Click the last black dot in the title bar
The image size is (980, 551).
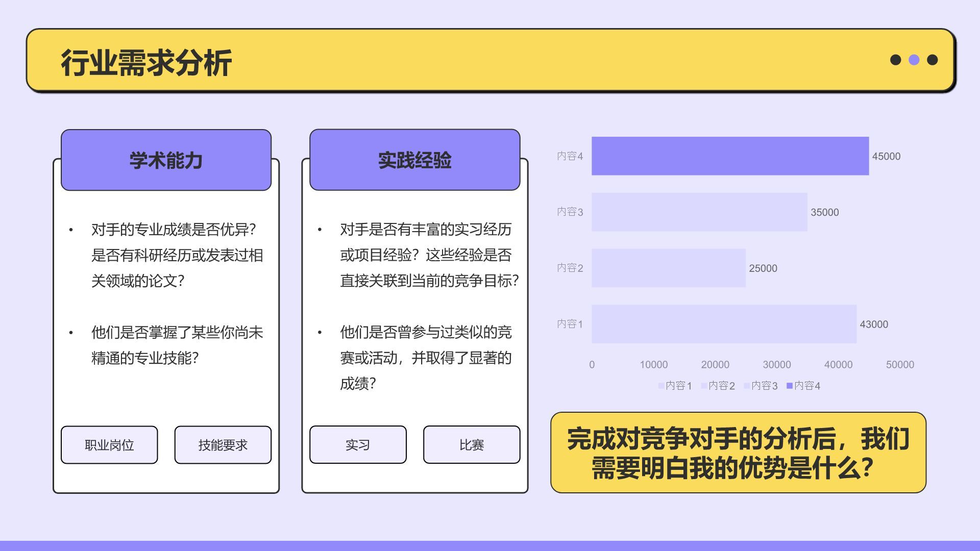[x=932, y=60]
